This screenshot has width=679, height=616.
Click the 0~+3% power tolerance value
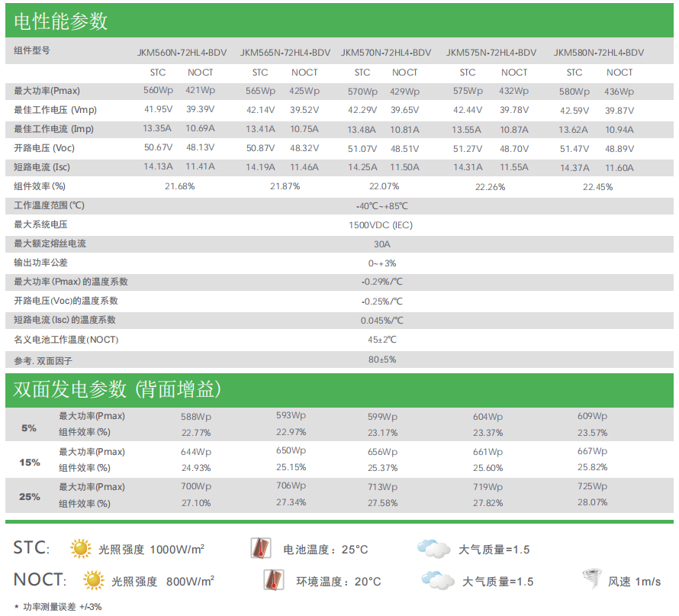click(382, 263)
